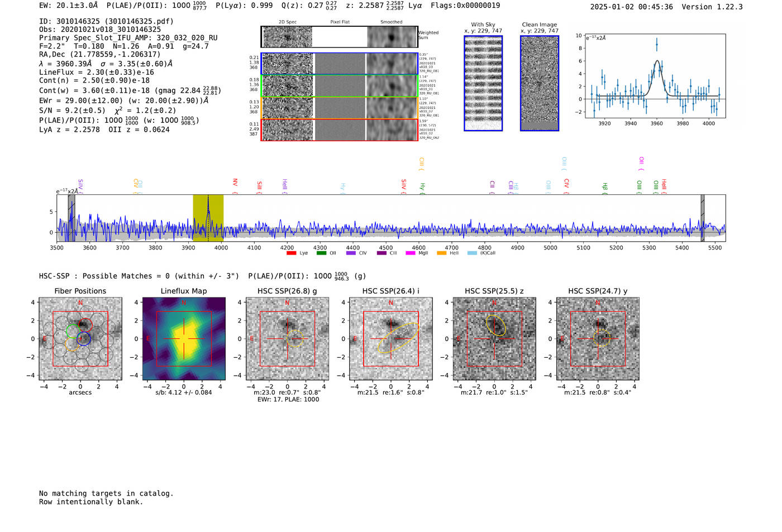Click the s/b: 4.12 +/- 0.084 caption
The height and width of the screenshot is (532, 782).
coord(184,392)
